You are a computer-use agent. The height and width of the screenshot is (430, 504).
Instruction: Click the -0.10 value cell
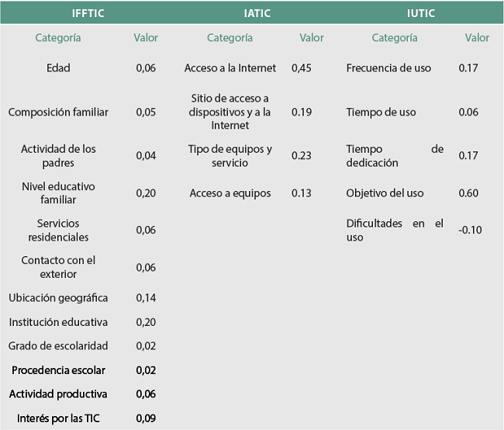point(470,231)
